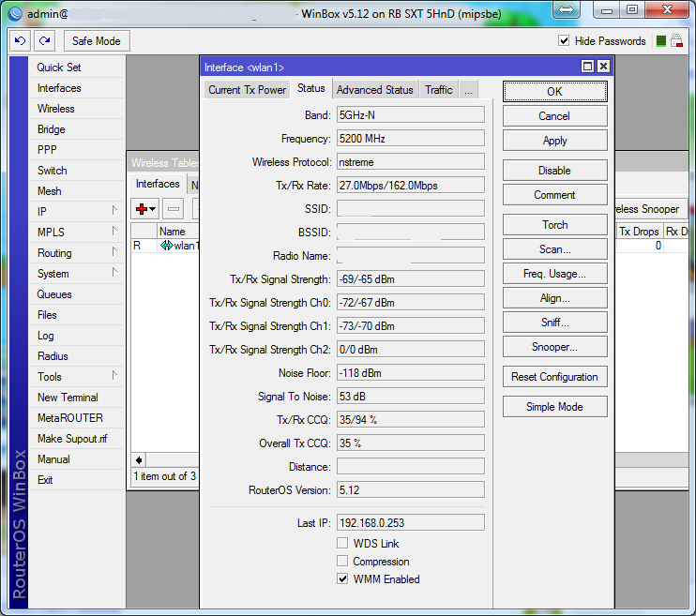Click the Comment button
This screenshot has height=616, width=696.
point(555,195)
